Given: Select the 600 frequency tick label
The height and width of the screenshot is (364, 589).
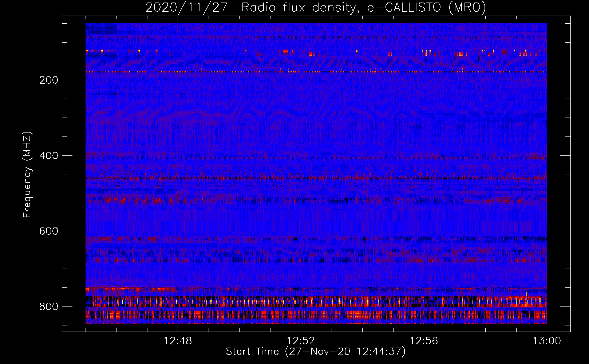Looking at the screenshot, I should pyautogui.click(x=49, y=232).
